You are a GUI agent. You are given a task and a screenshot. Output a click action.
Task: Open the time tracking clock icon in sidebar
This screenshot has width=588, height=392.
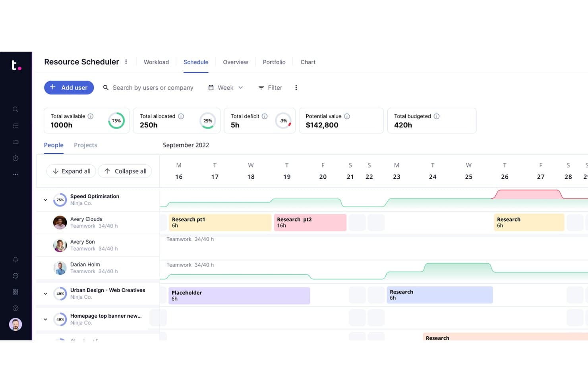coord(15,158)
